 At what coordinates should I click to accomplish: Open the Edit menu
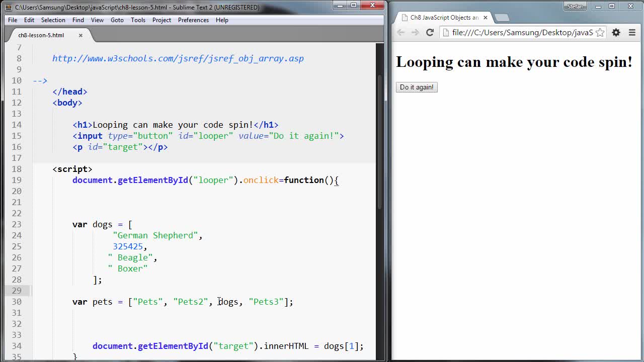click(29, 20)
